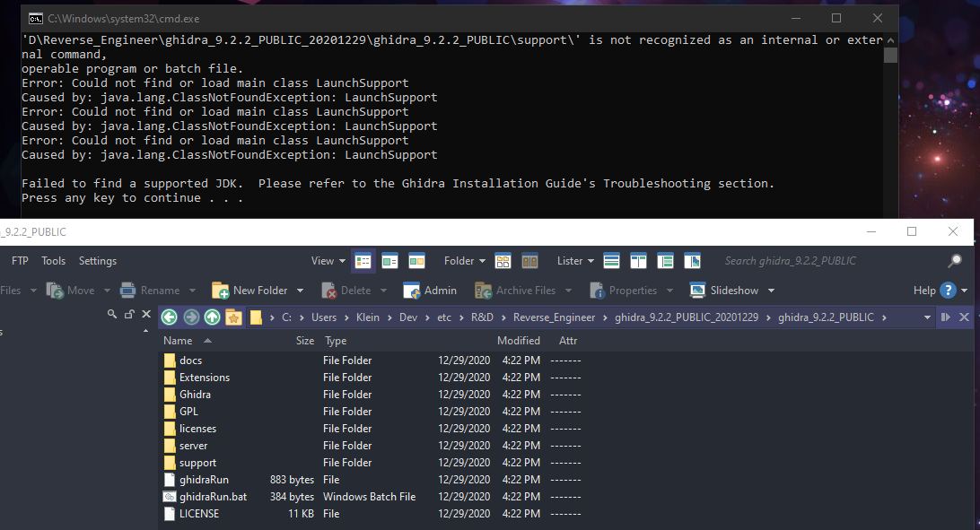This screenshot has width=980, height=530.
Task: Open the Tools menu
Action: point(53,261)
